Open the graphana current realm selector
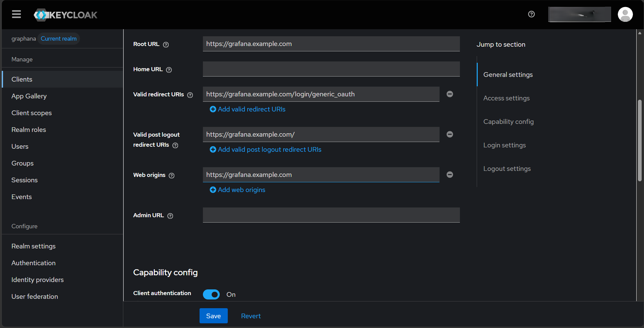 click(45, 39)
